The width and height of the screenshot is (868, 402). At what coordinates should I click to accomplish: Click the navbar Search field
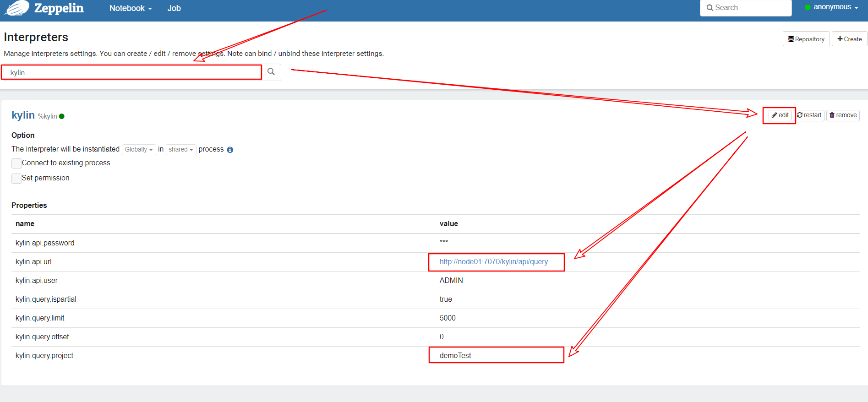pos(746,8)
